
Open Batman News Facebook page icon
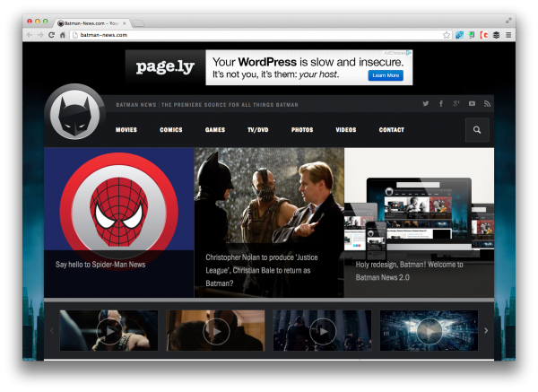coord(441,104)
